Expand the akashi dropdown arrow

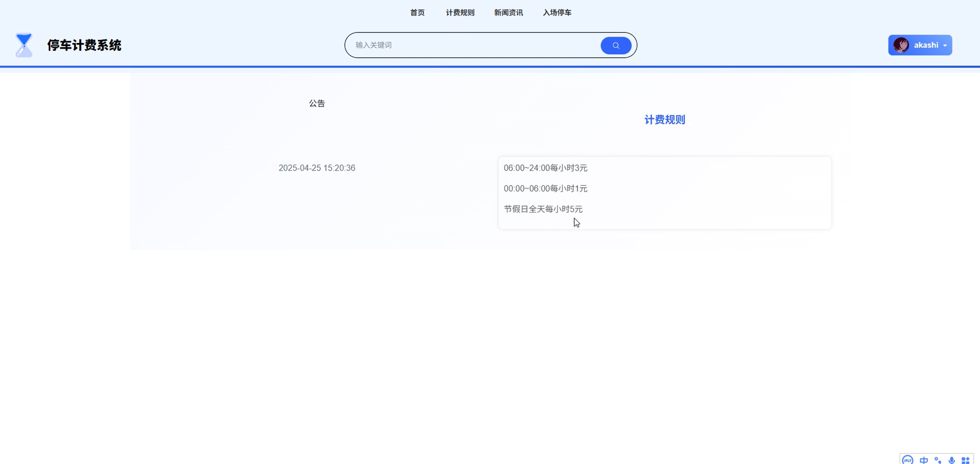click(x=945, y=45)
